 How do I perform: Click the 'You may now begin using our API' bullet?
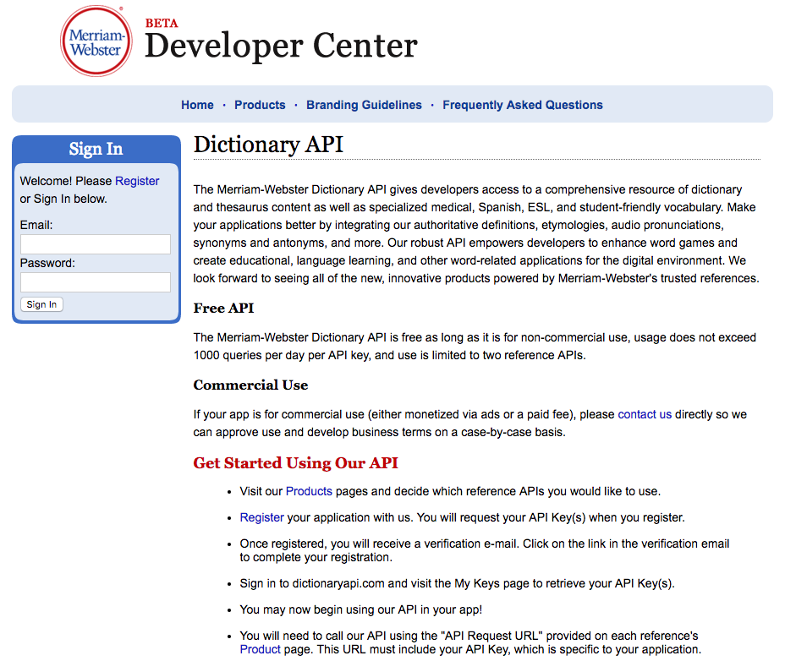tap(361, 609)
